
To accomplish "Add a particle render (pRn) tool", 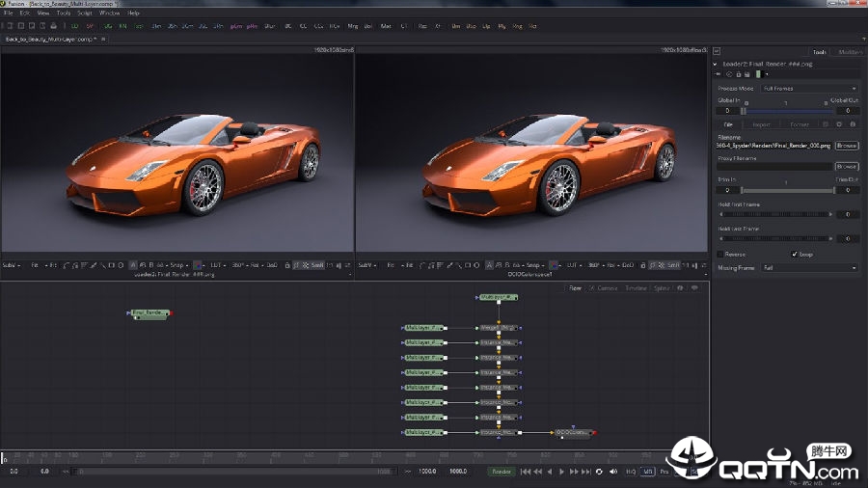I will (x=252, y=26).
